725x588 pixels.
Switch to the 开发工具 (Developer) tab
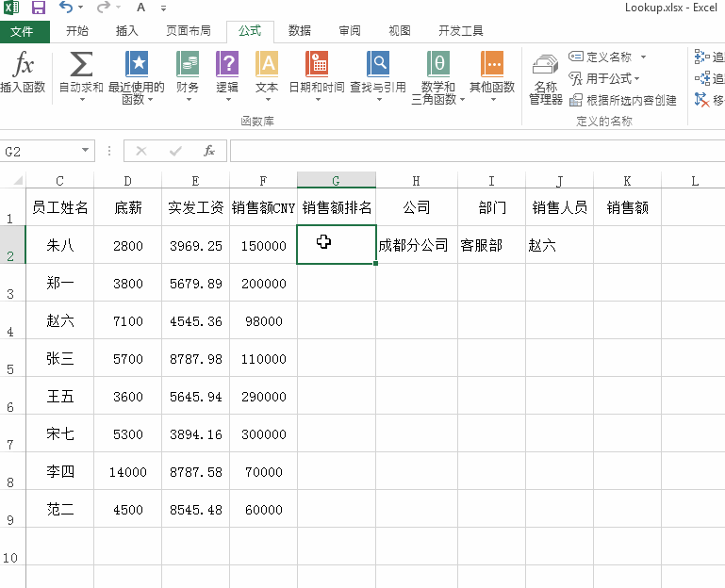tap(460, 31)
